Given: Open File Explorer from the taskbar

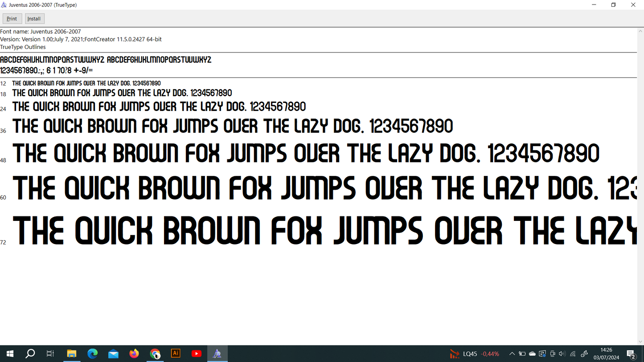Looking at the screenshot, I should [72, 354].
